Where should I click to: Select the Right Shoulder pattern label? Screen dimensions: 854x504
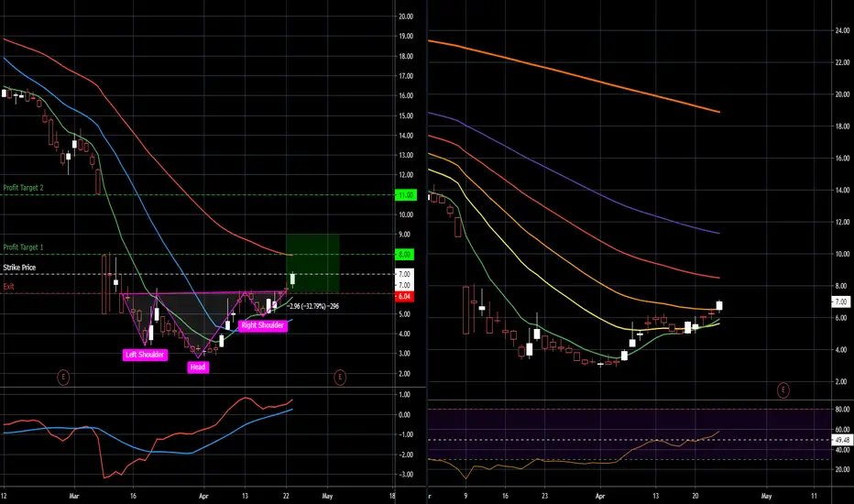262,325
